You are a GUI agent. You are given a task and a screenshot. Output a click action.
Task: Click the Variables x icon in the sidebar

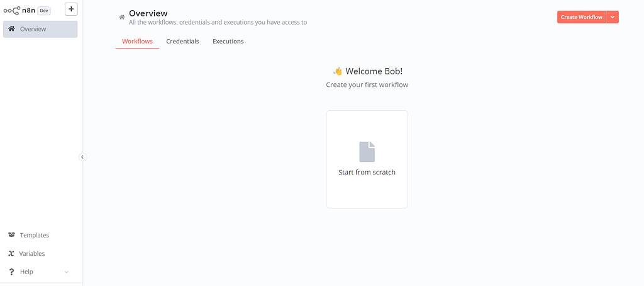pyautogui.click(x=11, y=253)
